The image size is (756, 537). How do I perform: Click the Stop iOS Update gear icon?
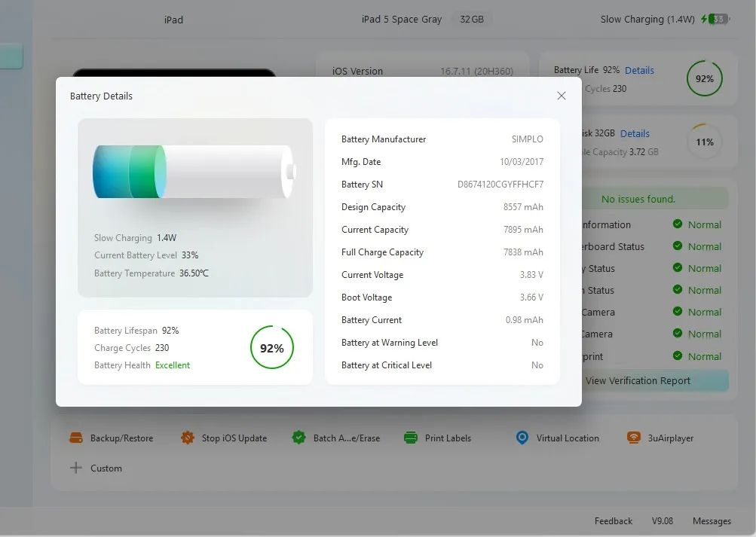click(188, 438)
